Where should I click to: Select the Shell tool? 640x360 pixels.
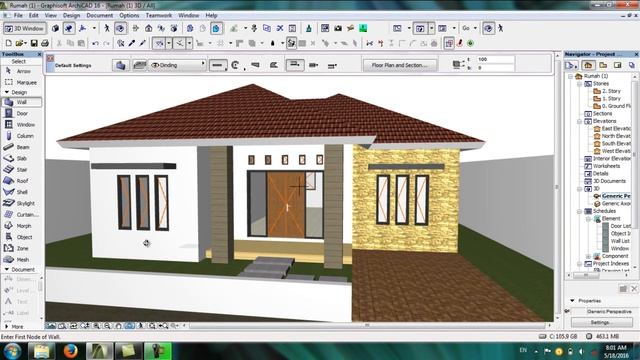click(21, 192)
